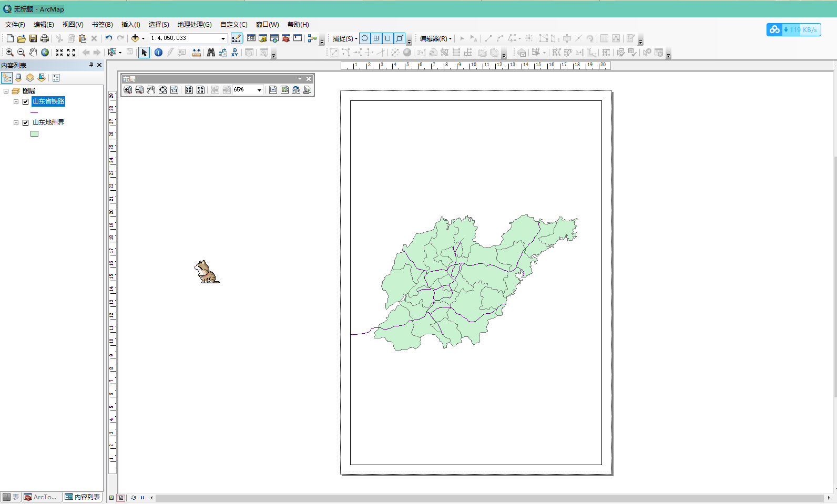Open the 自定义(C) menu
The width and height of the screenshot is (837, 504).
[x=233, y=25]
